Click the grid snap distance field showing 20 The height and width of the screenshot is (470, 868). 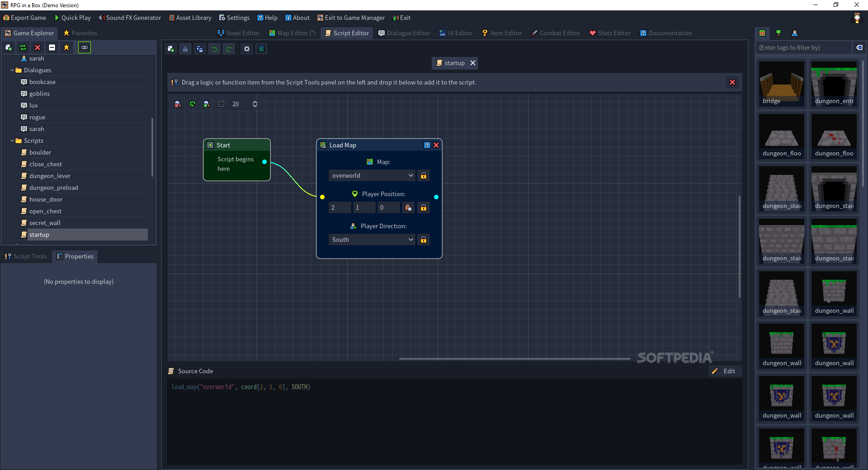(240, 104)
